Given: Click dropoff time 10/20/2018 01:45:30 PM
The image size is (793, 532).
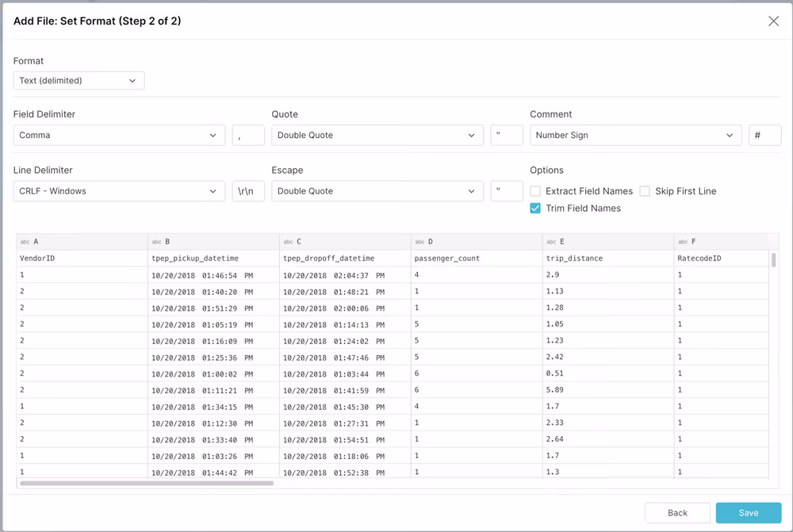Looking at the screenshot, I should [334, 407].
